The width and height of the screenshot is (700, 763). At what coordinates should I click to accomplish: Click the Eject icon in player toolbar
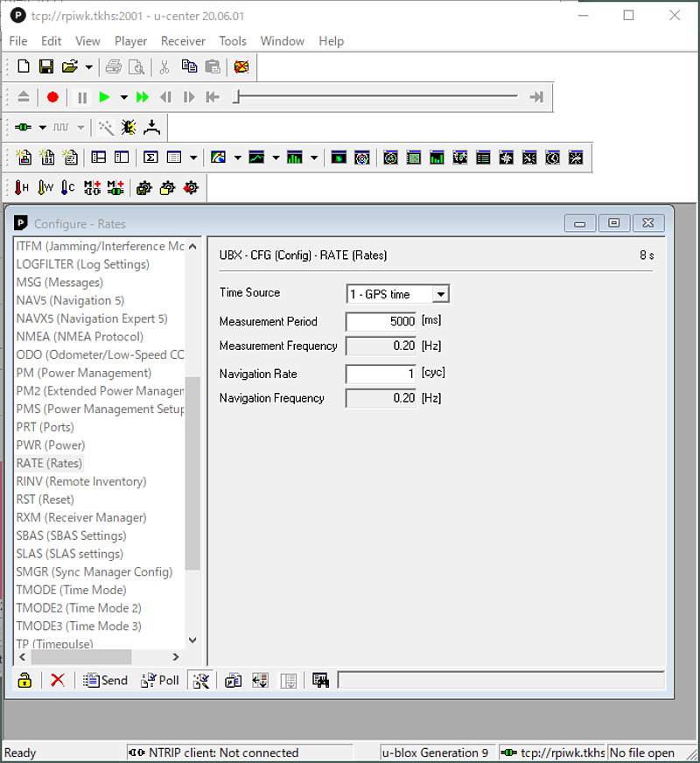coord(24,97)
